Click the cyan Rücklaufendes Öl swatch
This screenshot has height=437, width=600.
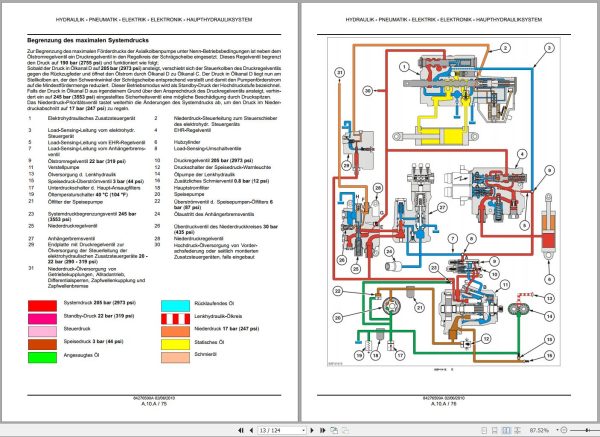pos(175,305)
